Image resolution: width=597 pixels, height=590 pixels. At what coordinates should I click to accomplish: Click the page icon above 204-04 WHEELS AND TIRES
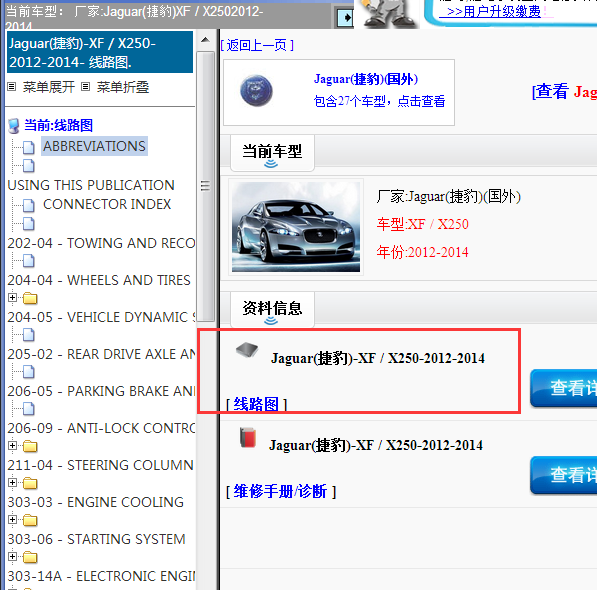point(29,261)
